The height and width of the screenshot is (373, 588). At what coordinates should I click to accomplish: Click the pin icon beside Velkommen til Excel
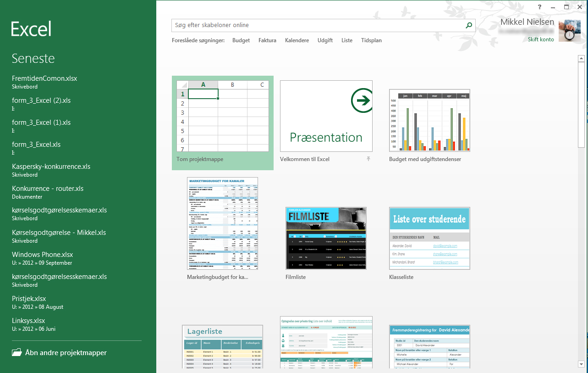click(368, 159)
